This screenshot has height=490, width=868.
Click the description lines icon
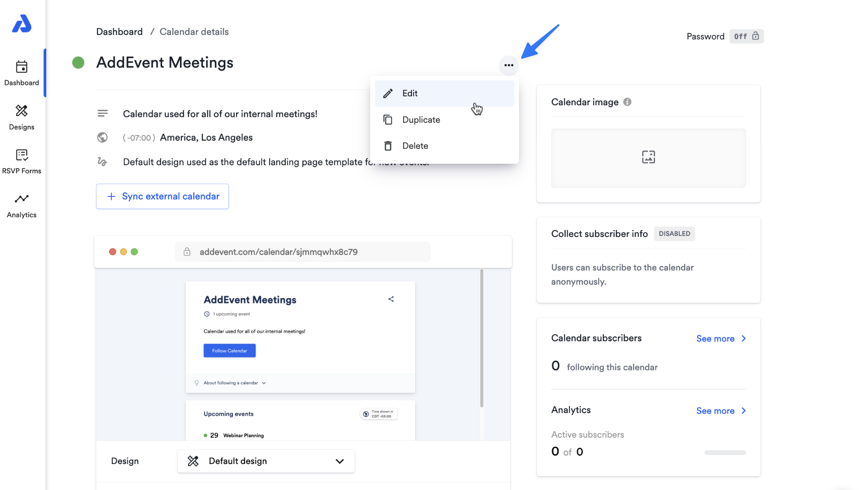coord(102,113)
